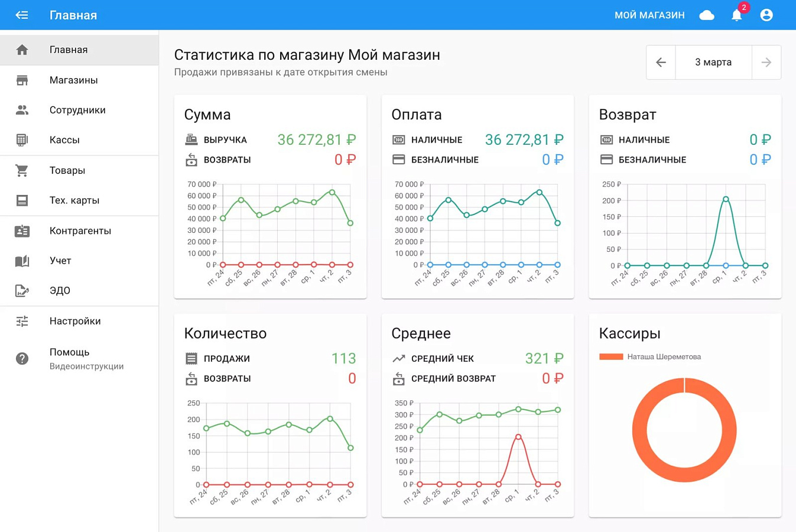This screenshot has width=796, height=532.
Task: Open Помощь Видеоинструкции link
Action: click(79, 358)
